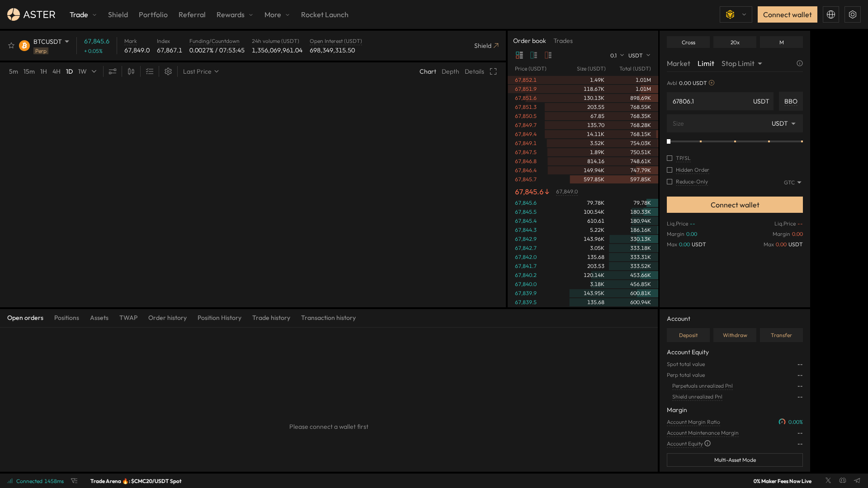Image resolution: width=868 pixels, height=488 pixels.
Task: Enable the TP/SL checkbox
Action: point(670,158)
